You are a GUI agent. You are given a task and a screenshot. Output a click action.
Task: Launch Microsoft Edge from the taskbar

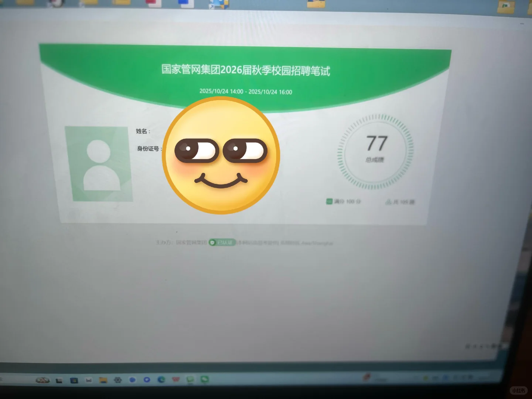[x=161, y=379]
